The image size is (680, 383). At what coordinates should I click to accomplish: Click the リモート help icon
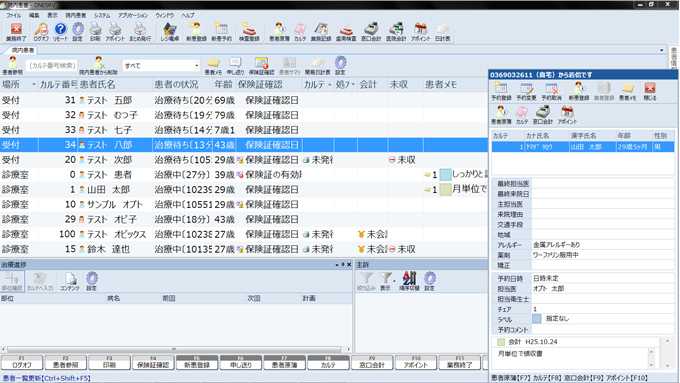pos(60,32)
